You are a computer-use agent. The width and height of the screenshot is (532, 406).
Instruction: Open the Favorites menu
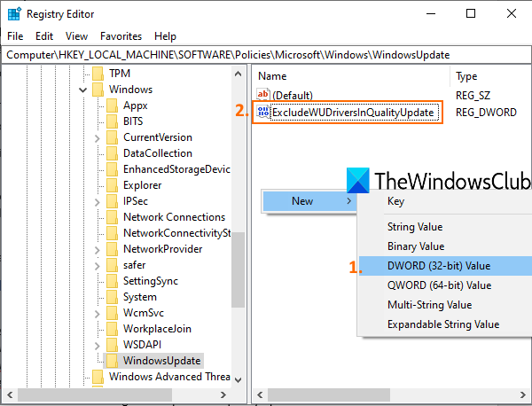point(121,36)
